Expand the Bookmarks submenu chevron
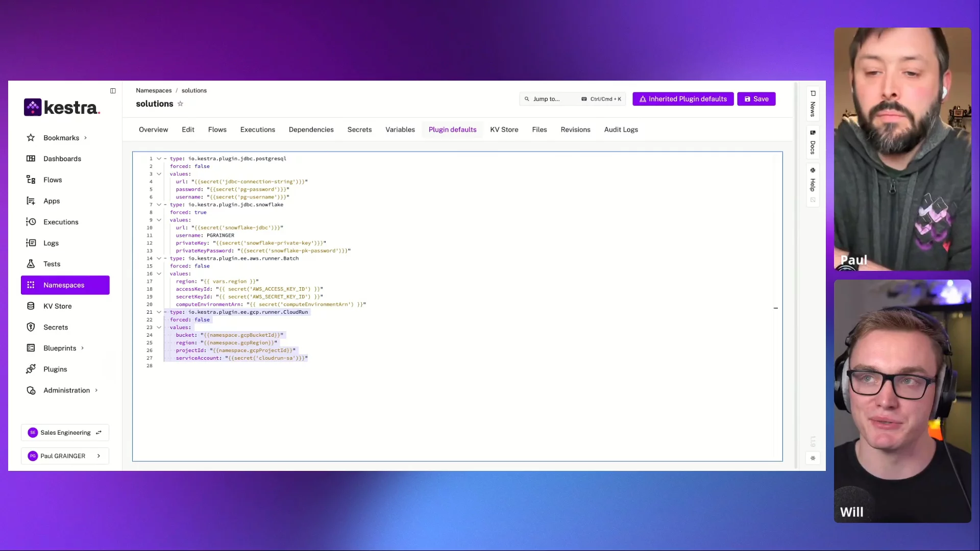 [85, 138]
